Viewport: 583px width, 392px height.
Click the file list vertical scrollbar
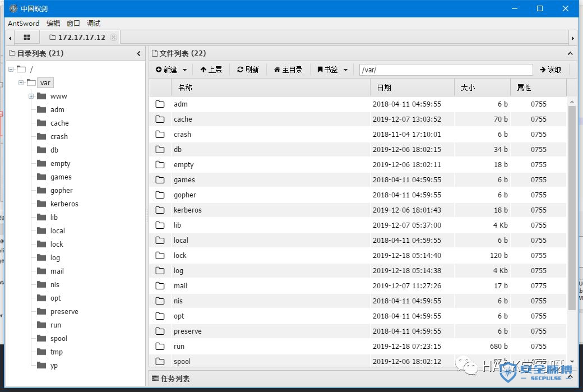(572, 208)
